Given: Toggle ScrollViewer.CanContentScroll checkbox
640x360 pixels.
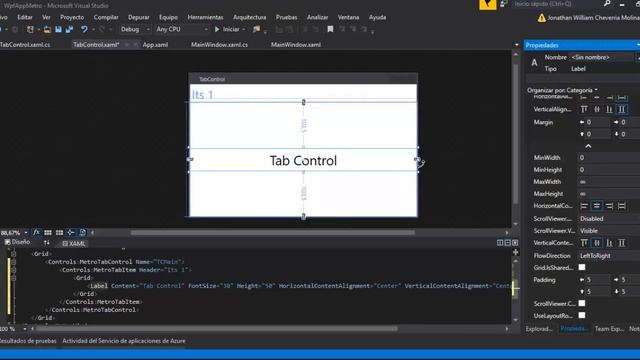Looking at the screenshot, I should tap(582, 303).
